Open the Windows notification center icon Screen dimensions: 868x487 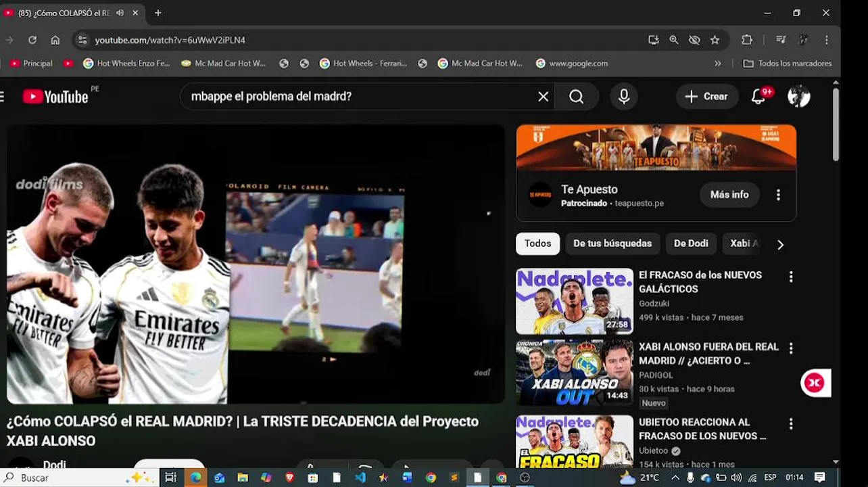pyautogui.click(x=819, y=478)
